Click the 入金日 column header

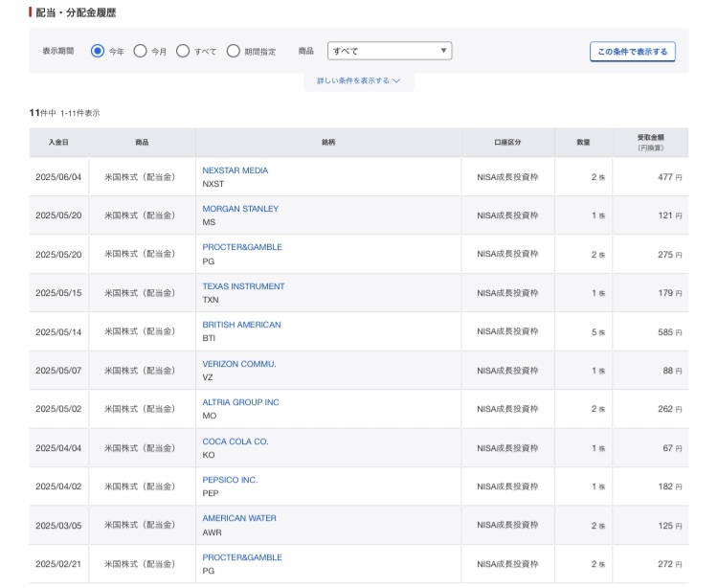tap(58, 143)
